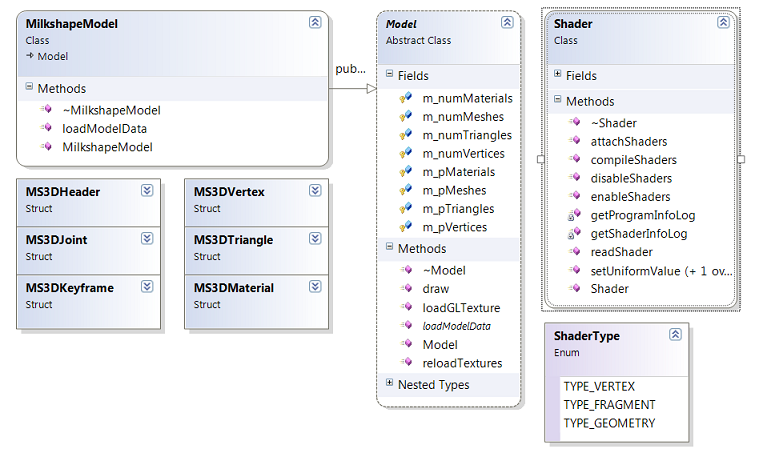This screenshot has width=763, height=457.
Task: Select the TYPE_VERTEX enum value
Action: [599, 386]
